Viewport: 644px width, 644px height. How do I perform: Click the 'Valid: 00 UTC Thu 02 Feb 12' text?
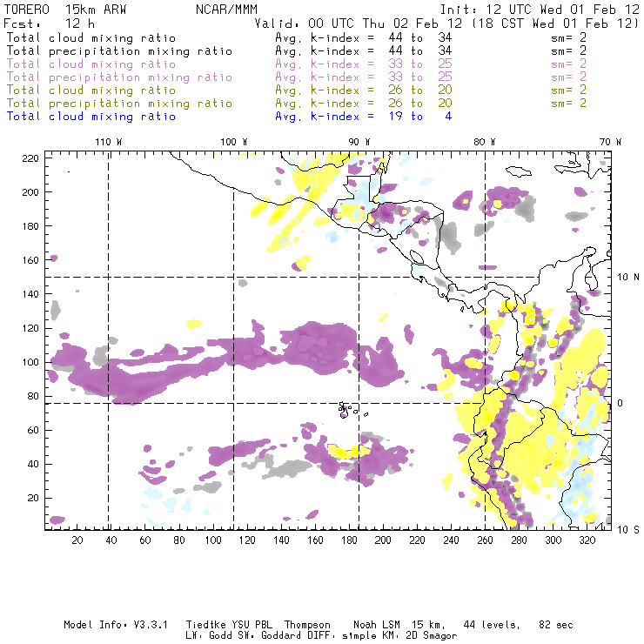pyautogui.click(x=359, y=23)
